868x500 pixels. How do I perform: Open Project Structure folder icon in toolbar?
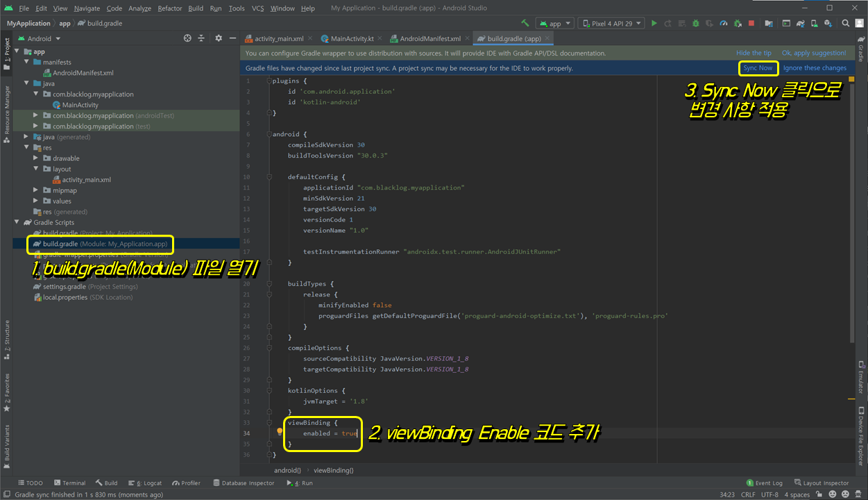769,23
